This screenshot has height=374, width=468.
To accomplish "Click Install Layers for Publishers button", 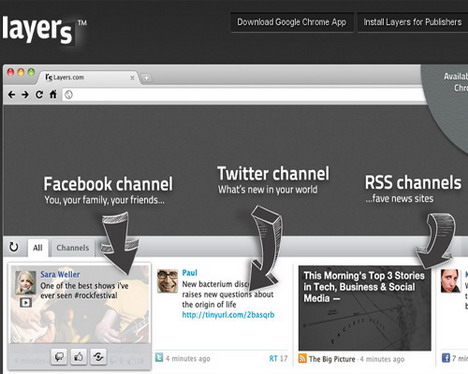I will point(413,22).
